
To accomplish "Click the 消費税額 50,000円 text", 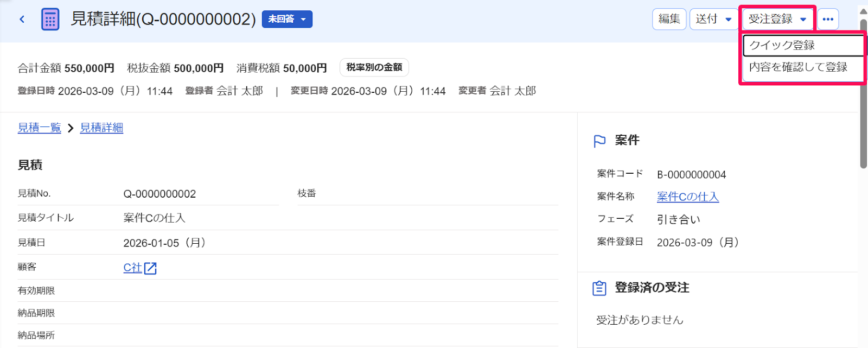I will pos(282,68).
